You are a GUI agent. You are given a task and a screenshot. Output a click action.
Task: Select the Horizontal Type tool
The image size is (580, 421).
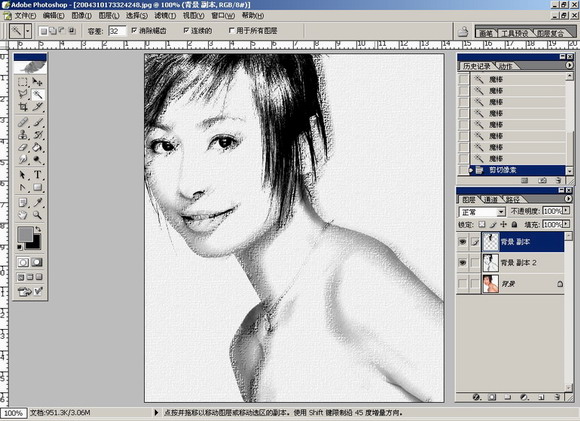(x=37, y=175)
